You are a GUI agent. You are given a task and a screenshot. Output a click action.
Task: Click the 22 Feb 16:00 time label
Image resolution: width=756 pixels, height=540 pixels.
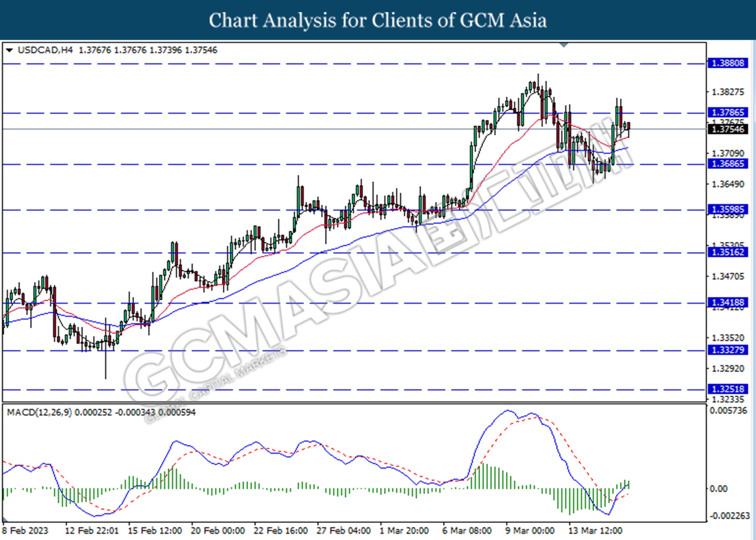(281, 531)
